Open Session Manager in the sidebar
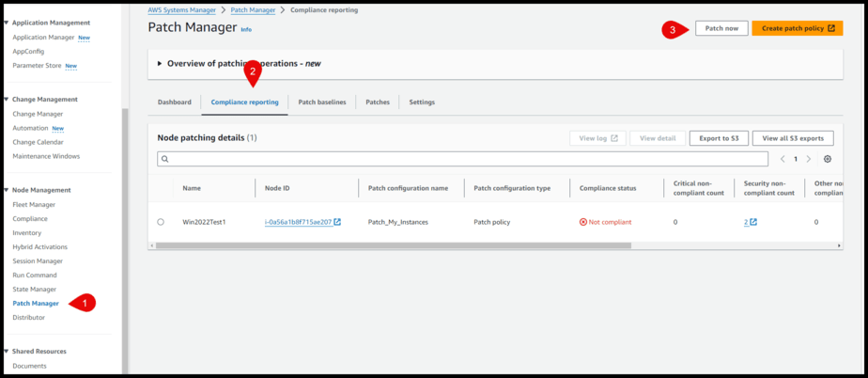The height and width of the screenshot is (378, 868). point(38,261)
